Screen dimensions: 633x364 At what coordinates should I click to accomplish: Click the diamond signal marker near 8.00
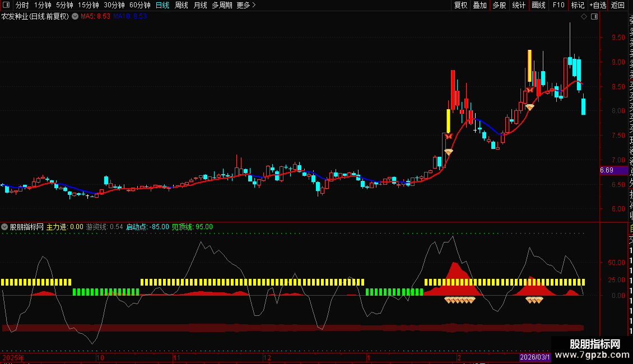point(530,108)
